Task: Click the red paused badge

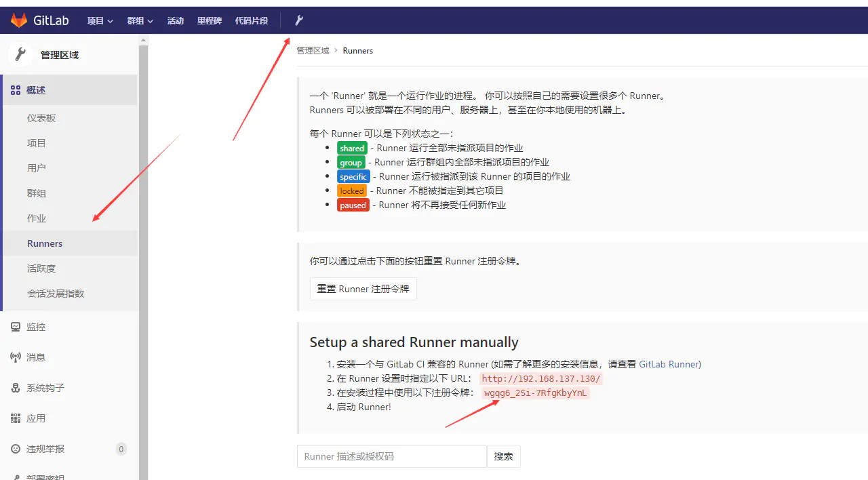Action: [353, 205]
